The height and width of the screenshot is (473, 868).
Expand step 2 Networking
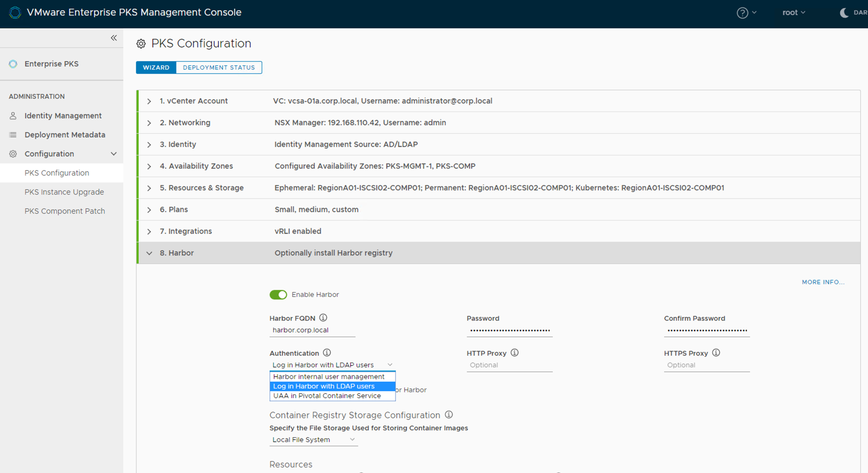[x=149, y=123]
